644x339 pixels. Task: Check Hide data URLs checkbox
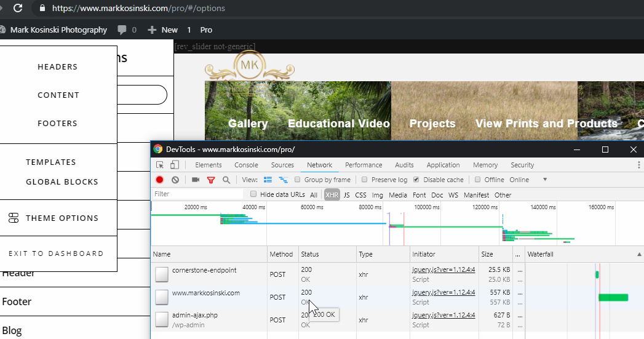pyautogui.click(x=253, y=194)
